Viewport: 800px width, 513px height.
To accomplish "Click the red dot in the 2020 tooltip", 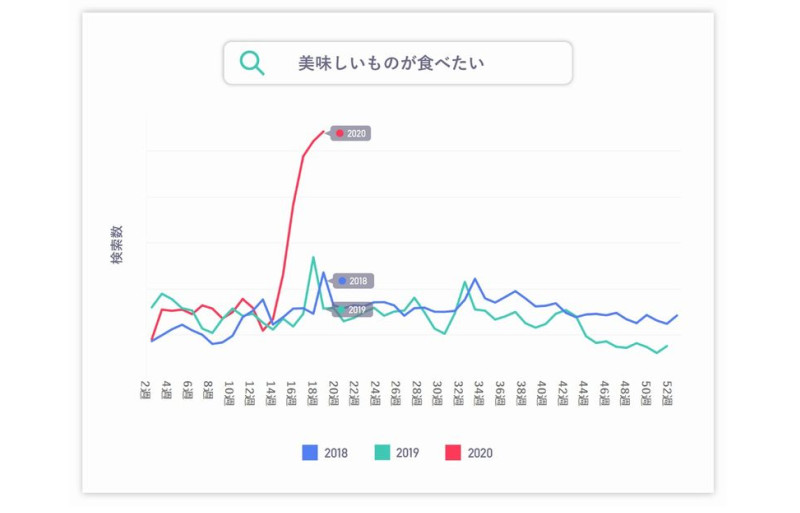I will coord(340,133).
